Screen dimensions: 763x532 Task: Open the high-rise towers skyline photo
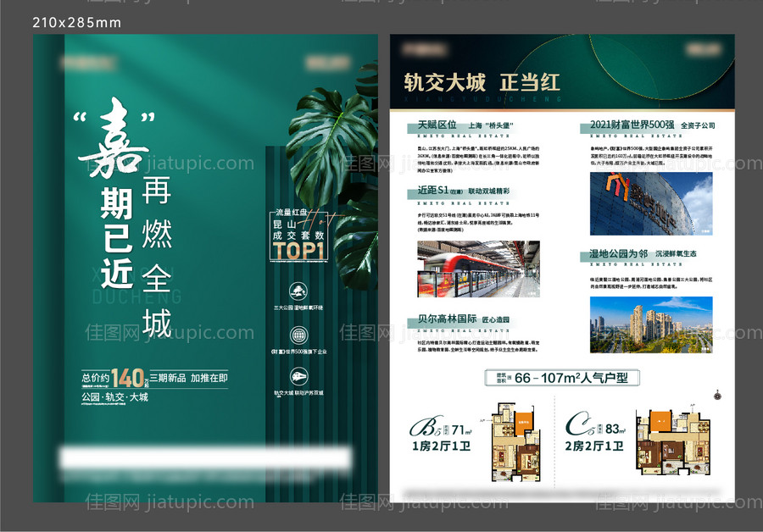[650, 324]
